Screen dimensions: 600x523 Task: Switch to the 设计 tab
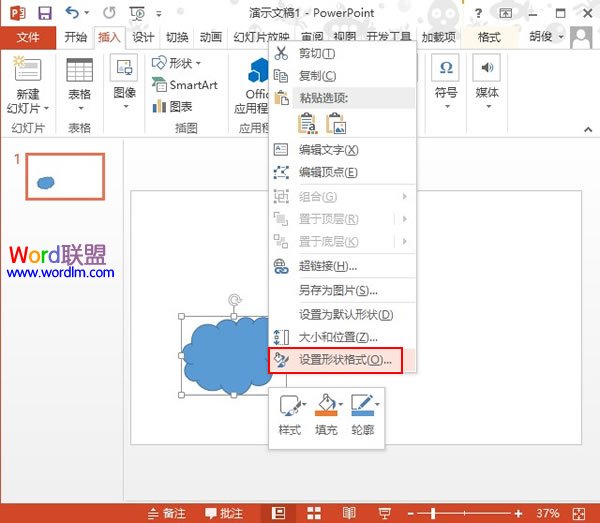click(x=143, y=37)
